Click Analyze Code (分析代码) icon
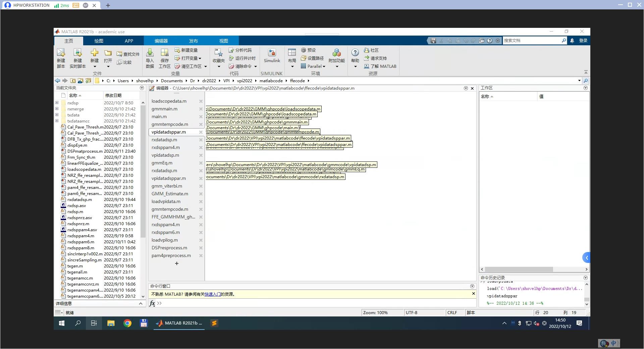 (x=231, y=50)
